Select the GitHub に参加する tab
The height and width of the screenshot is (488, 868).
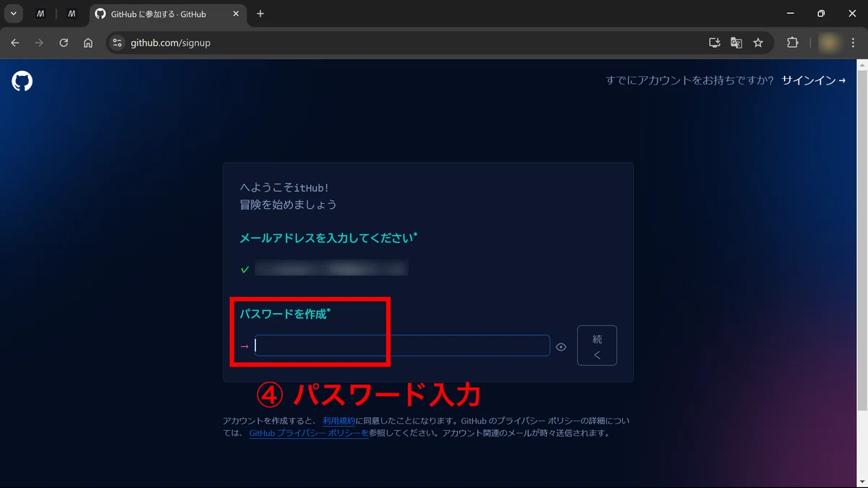pos(169,14)
